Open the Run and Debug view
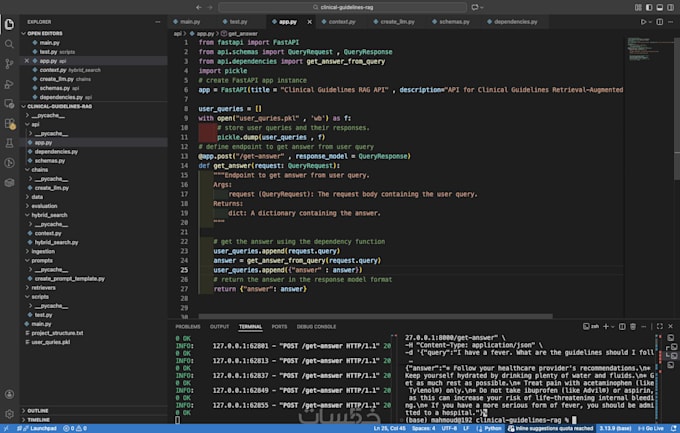The width and height of the screenshot is (680, 433). click(9, 84)
